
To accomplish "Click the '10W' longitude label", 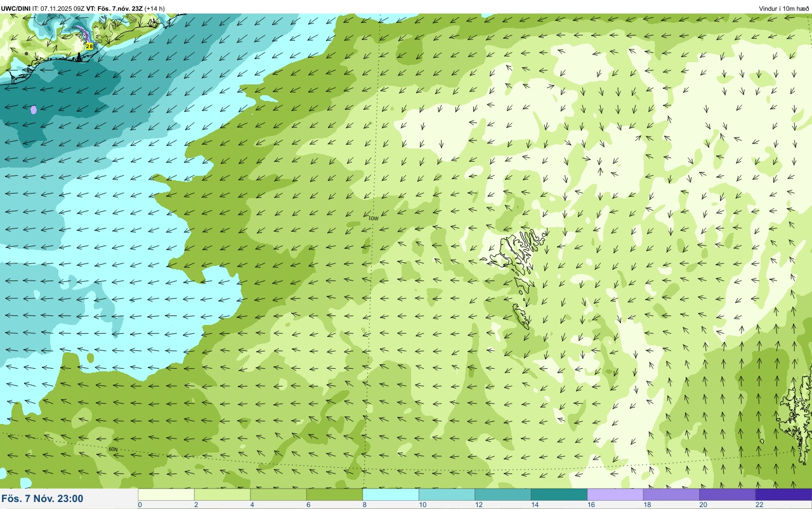I will pyautogui.click(x=373, y=218).
